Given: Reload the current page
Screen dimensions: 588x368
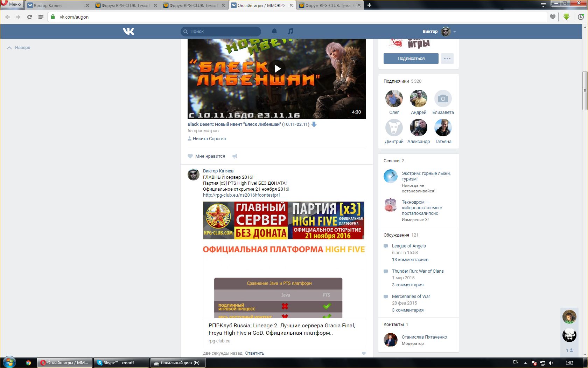Looking at the screenshot, I should [29, 17].
